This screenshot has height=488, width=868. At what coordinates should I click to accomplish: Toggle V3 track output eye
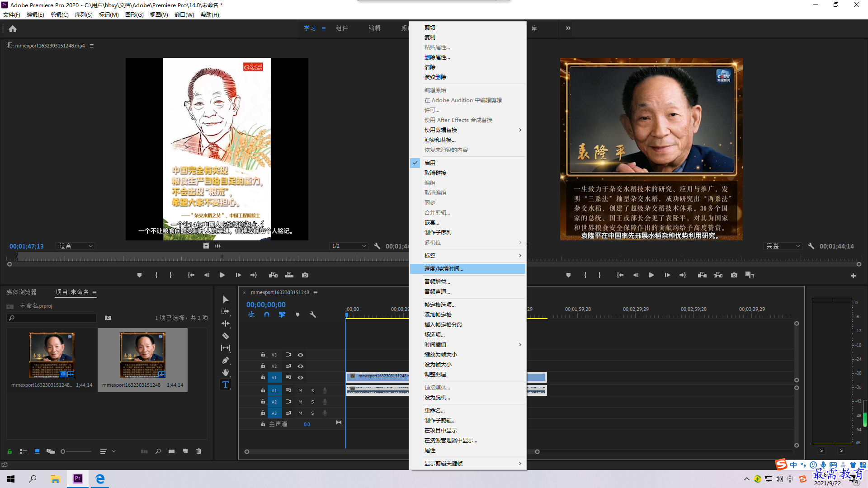tap(300, 355)
